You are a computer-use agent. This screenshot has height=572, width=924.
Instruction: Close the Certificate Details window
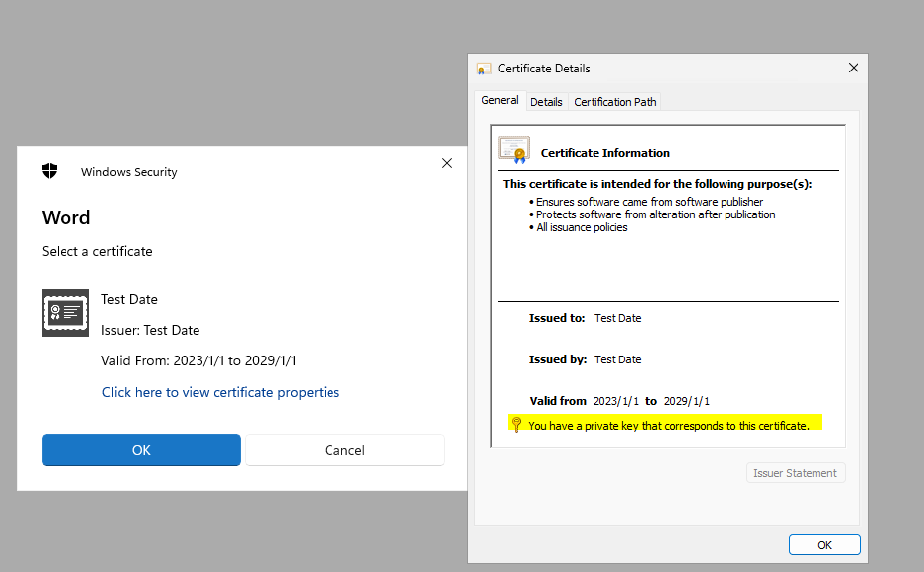point(854,68)
